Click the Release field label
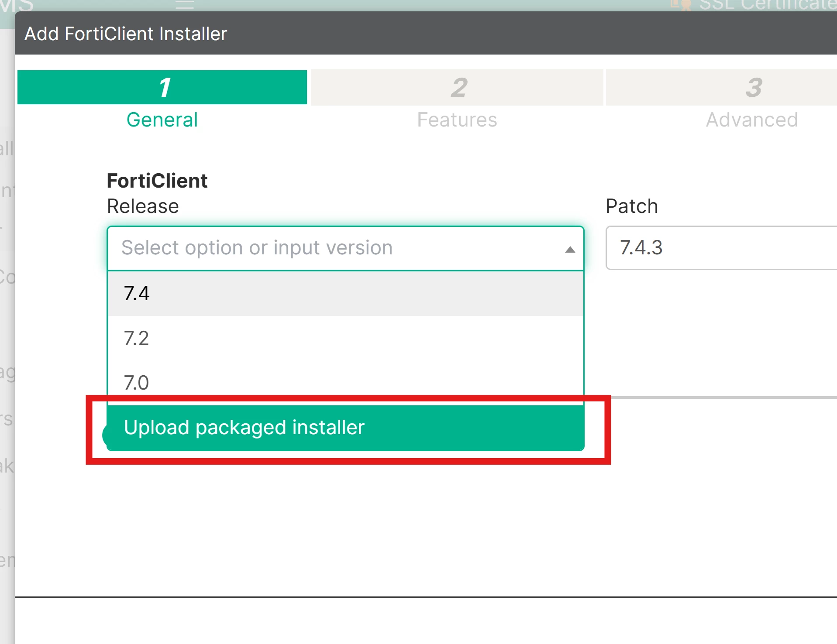This screenshot has height=644, width=837. (x=143, y=206)
